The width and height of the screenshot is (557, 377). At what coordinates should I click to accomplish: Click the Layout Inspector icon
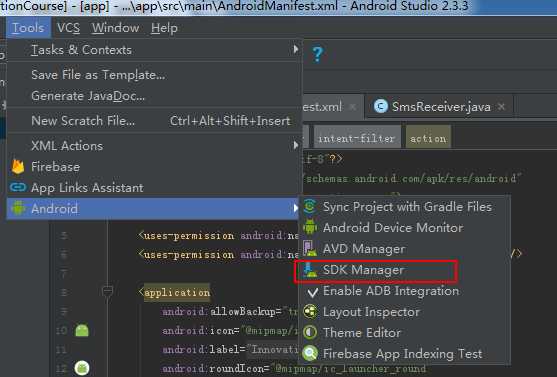tap(310, 312)
